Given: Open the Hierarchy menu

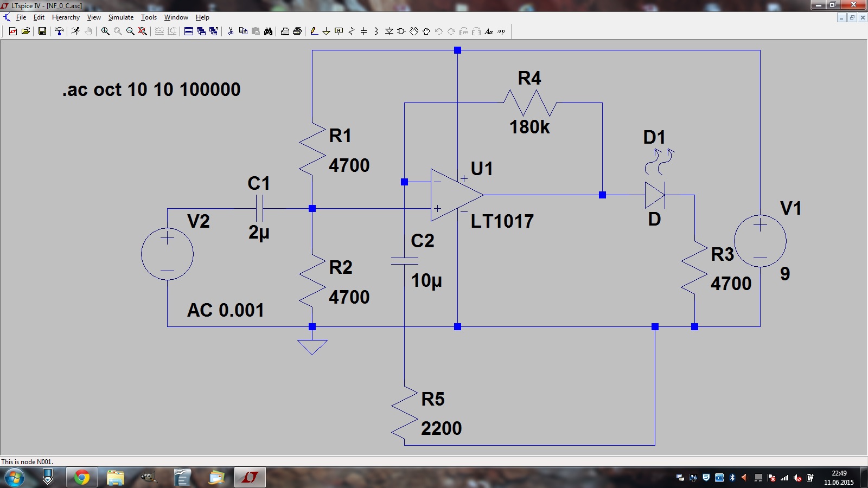Looking at the screenshot, I should tap(66, 17).
